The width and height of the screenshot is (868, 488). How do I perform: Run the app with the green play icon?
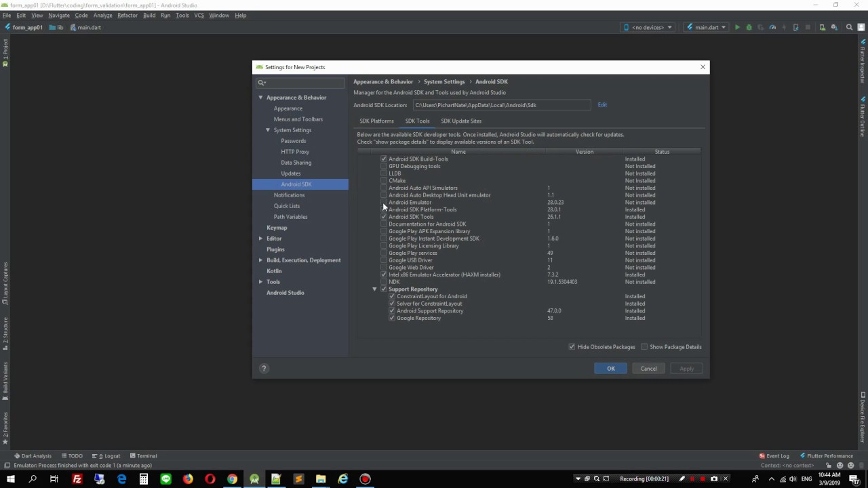pyautogui.click(x=737, y=28)
